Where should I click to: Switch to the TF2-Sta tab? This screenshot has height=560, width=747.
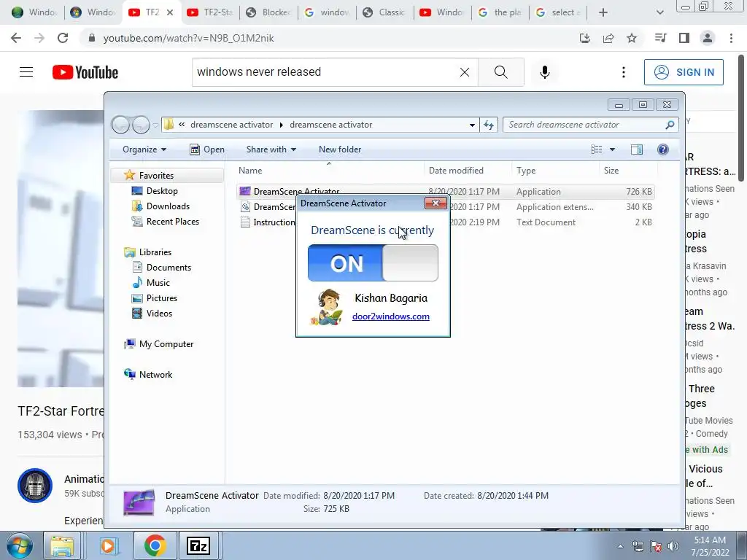[210, 12]
